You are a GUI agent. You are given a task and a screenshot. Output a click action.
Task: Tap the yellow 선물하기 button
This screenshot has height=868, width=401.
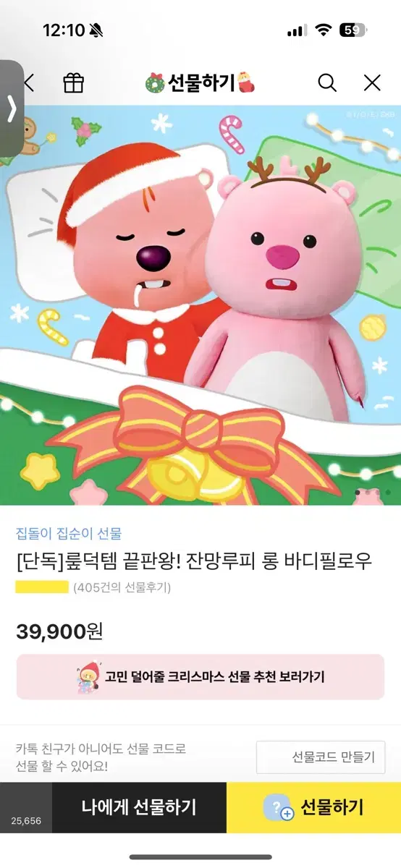click(x=313, y=807)
